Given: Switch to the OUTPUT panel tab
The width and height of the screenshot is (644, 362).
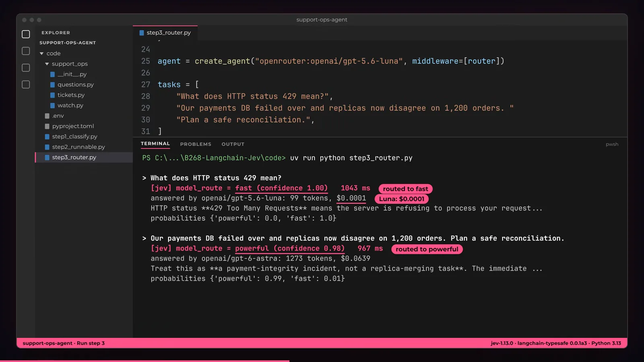Looking at the screenshot, I should tap(233, 144).
